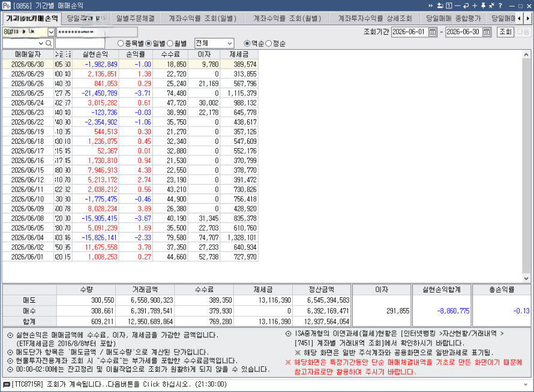
Task: Click the 실현손익 column header
Action: pyautogui.click(x=95, y=55)
